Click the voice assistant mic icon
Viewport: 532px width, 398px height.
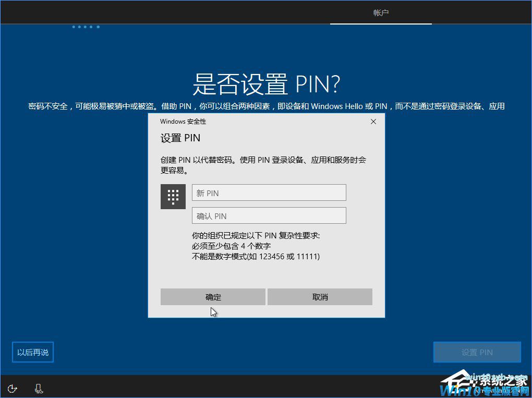[x=39, y=389]
